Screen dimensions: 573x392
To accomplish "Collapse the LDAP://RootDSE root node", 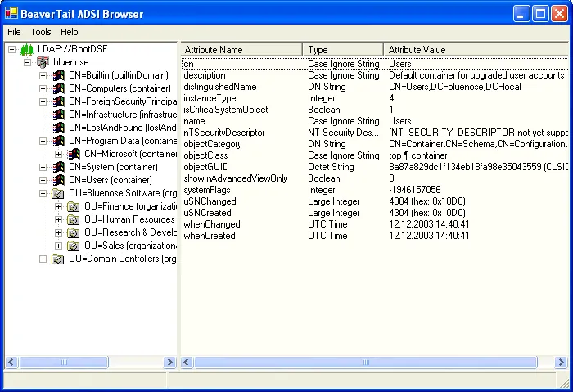I will click(x=12, y=49).
